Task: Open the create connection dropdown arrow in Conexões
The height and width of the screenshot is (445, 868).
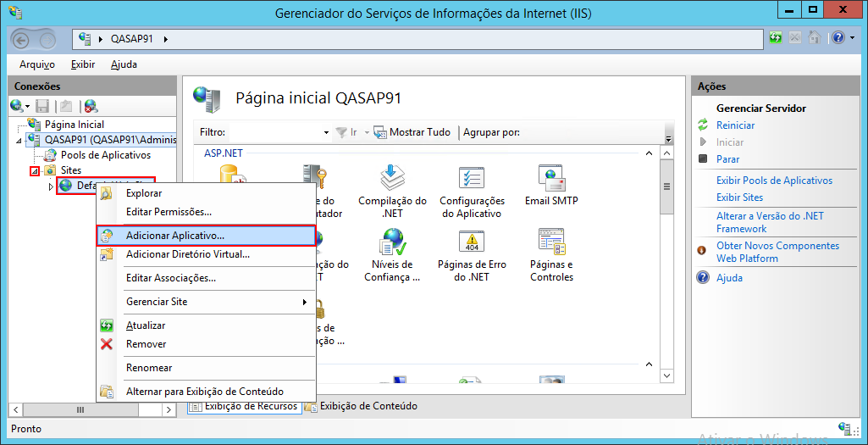Action: point(27,107)
